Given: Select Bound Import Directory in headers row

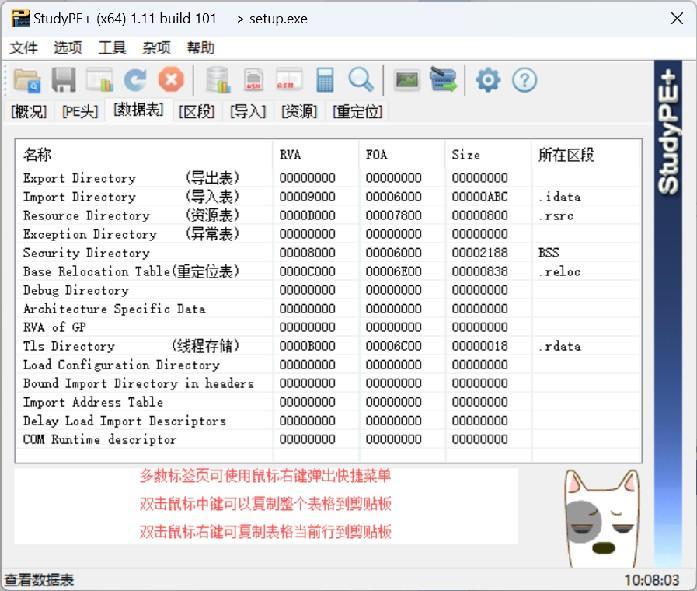Looking at the screenshot, I should click(328, 383).
